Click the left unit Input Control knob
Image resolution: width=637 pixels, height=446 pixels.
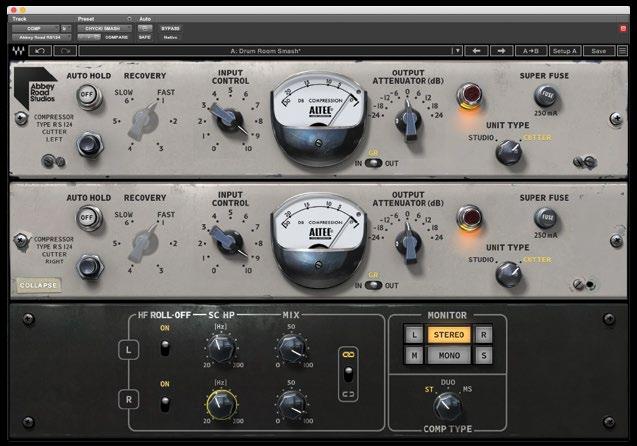[x=230, y=119]
